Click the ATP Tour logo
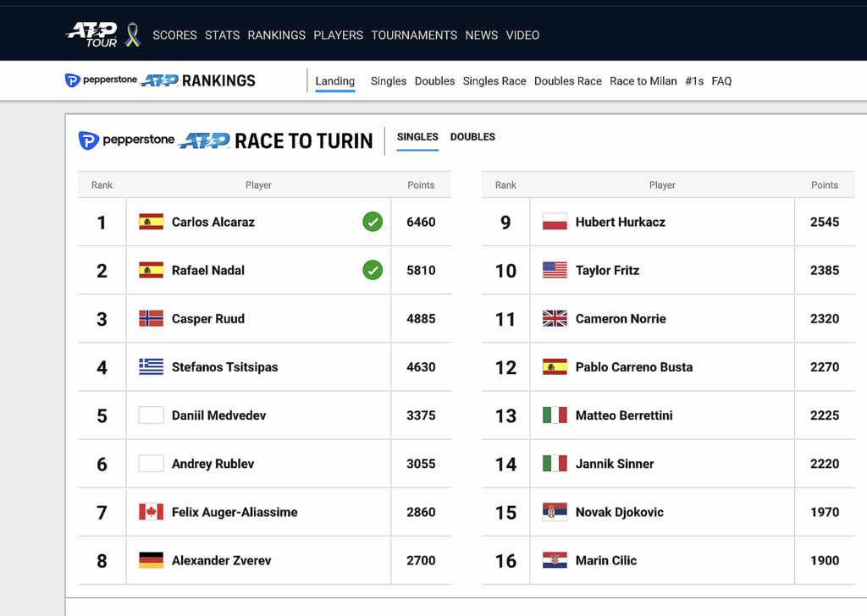The image size is (867, 616). pos(91,35)
